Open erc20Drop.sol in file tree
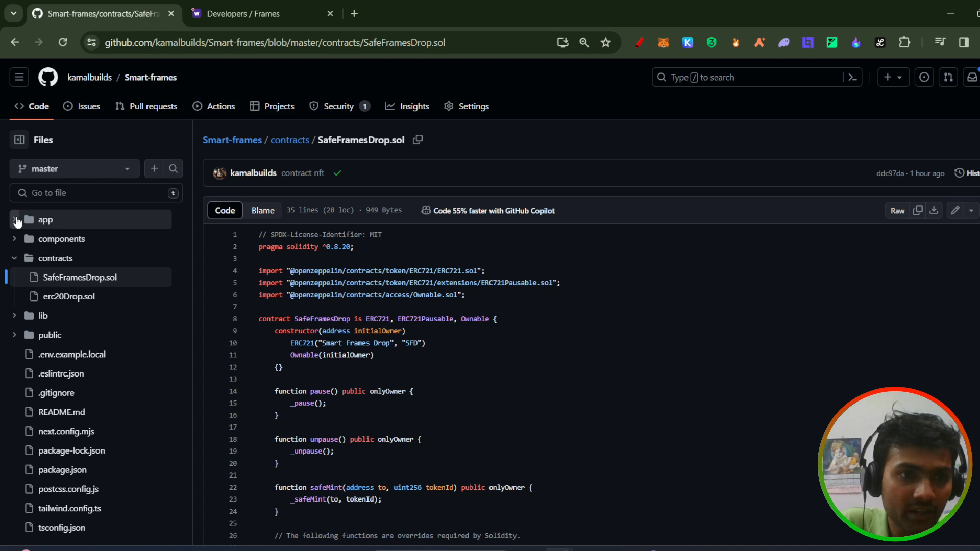Screen dimensions: 980x551 click(x=69, y=296)
